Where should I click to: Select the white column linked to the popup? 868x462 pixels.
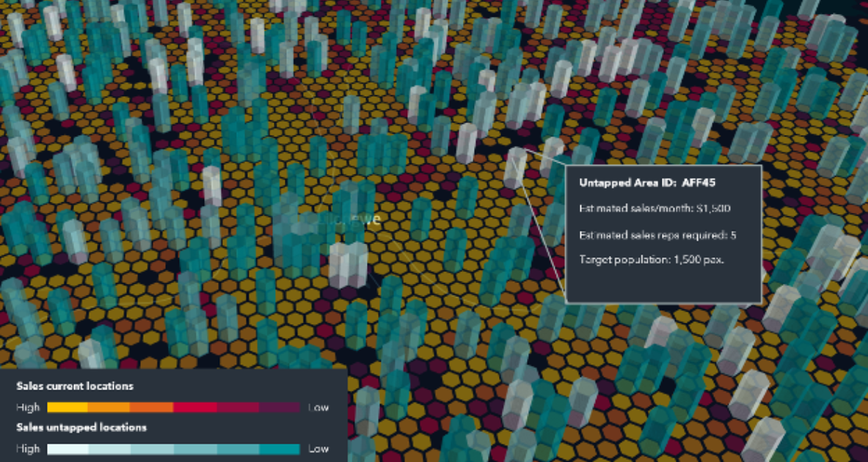click(x=514, y=167)
